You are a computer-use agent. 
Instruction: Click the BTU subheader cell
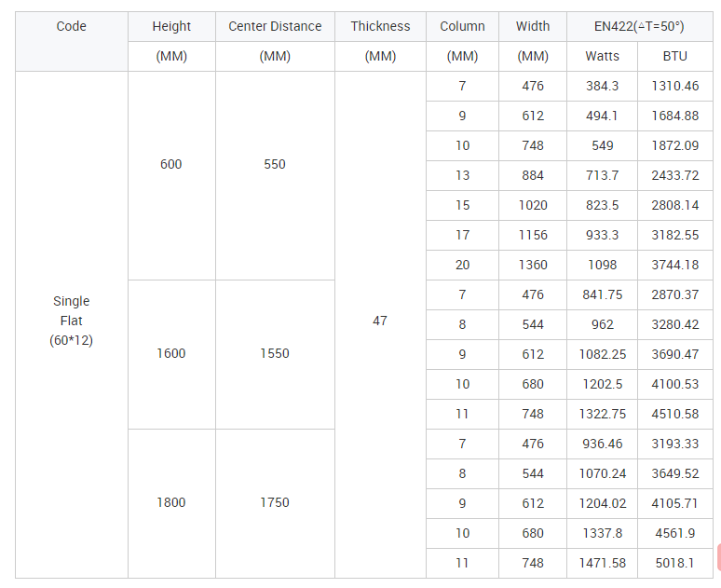point(675,56)
